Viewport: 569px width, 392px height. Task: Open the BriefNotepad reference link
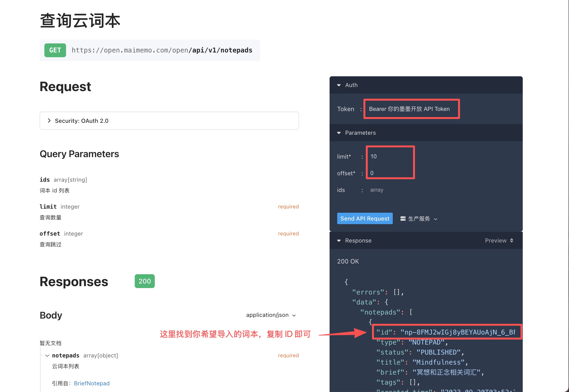point(92,383)
